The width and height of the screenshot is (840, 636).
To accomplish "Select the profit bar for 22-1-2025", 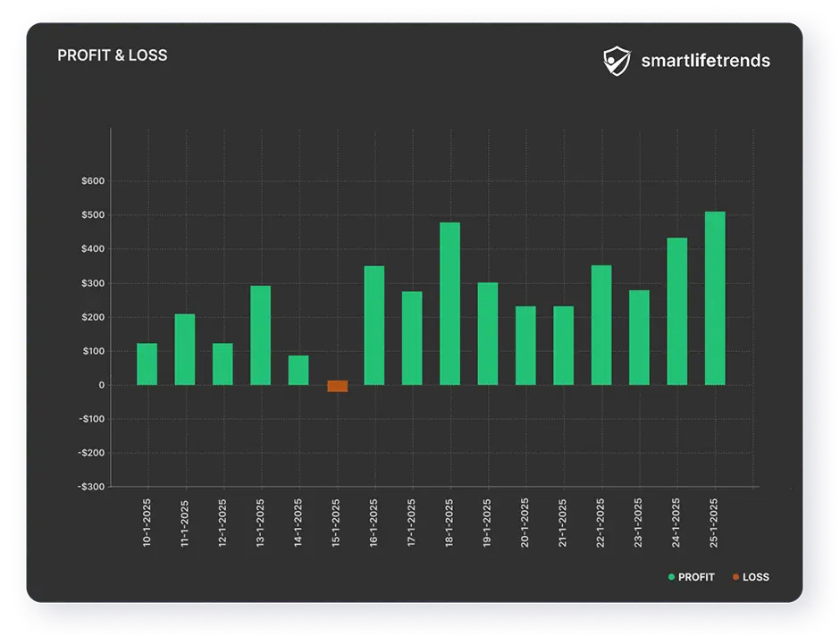I will click(601, 325).
